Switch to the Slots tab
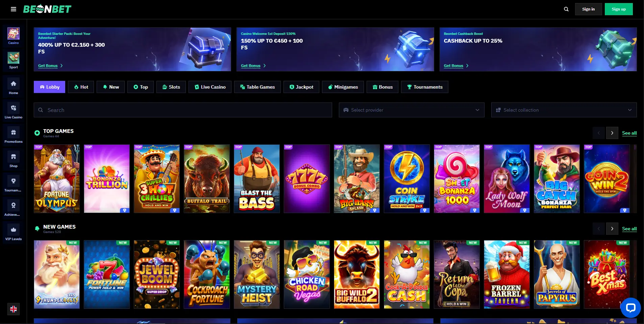This screenshot has height=324, width=644. click(171, 87)
